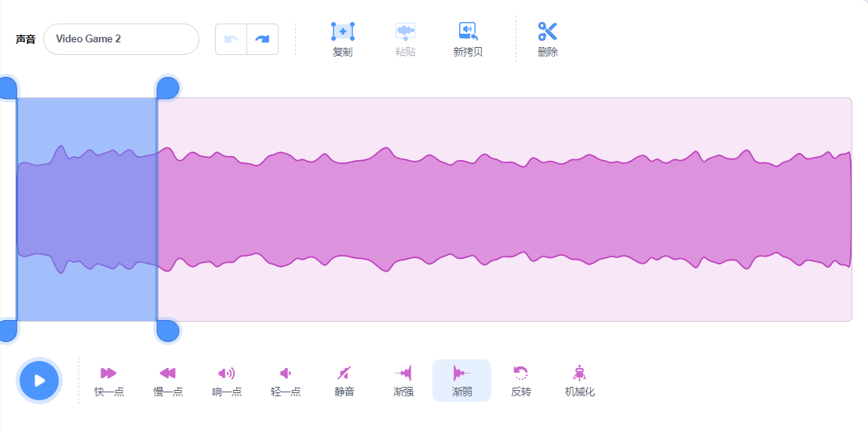
Task: Create a 新拷贝 copy to new
Action: click(468, 31)
